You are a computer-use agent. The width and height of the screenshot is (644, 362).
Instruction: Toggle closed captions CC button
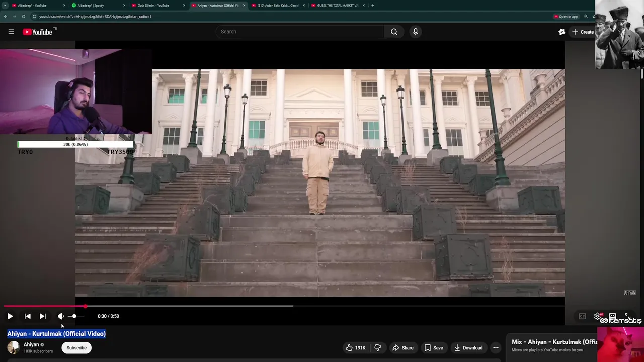coord(582,316)
